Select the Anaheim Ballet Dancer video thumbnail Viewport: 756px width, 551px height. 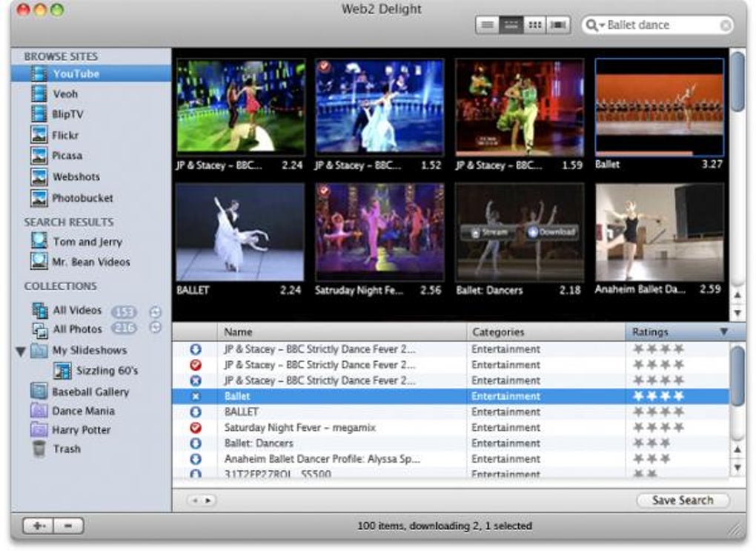(659, 232)
